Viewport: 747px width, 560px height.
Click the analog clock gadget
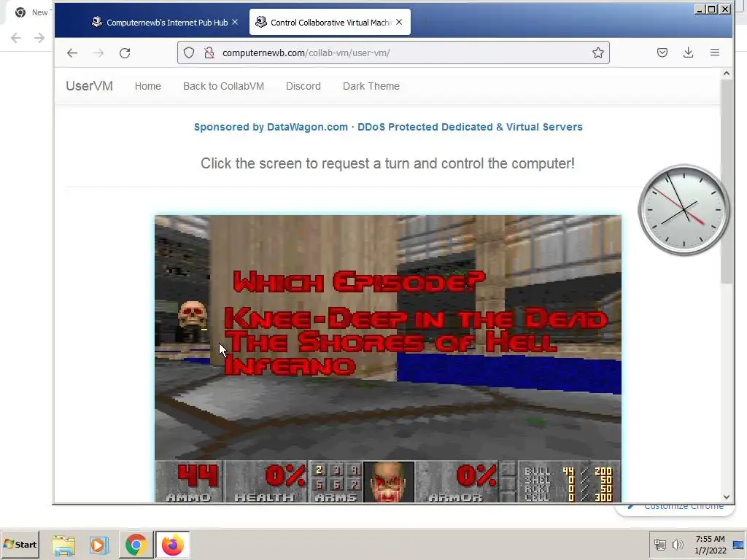pos(684,209)
